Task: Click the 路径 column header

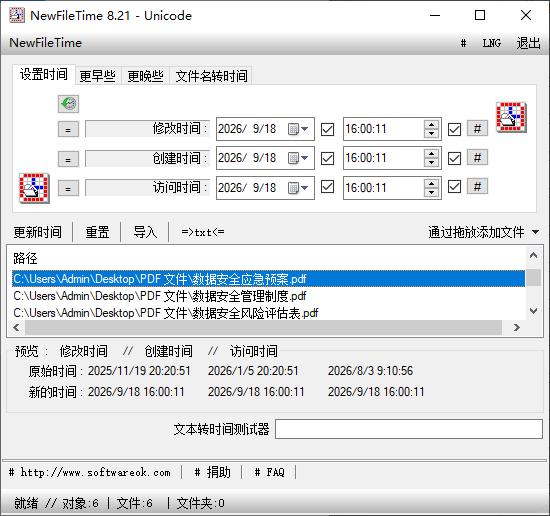Action: [x=25, y=259]
